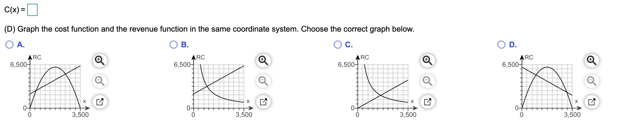Select radio button for option A
The width and height of the screenshot is (644, 128).
pos(9,44)
